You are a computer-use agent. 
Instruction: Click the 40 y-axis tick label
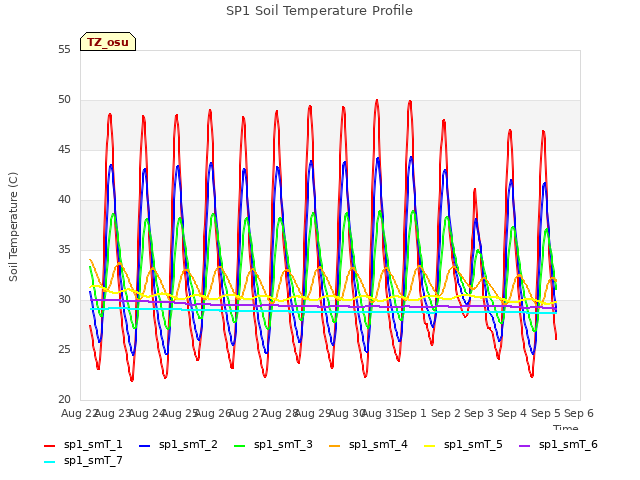pyautogui.click(x=64, y=200)
